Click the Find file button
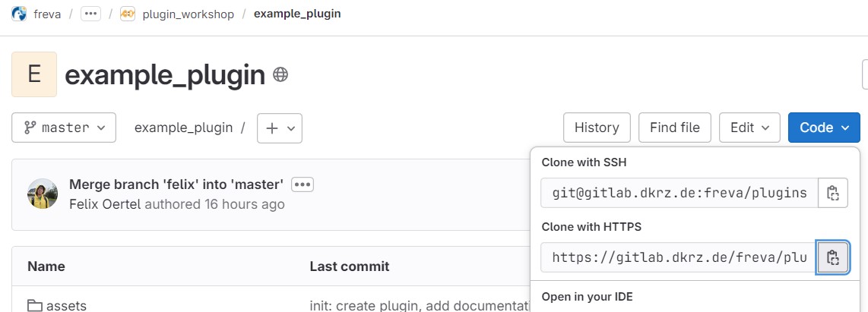The width and height of the screenshot is (868, 312). 675,128
